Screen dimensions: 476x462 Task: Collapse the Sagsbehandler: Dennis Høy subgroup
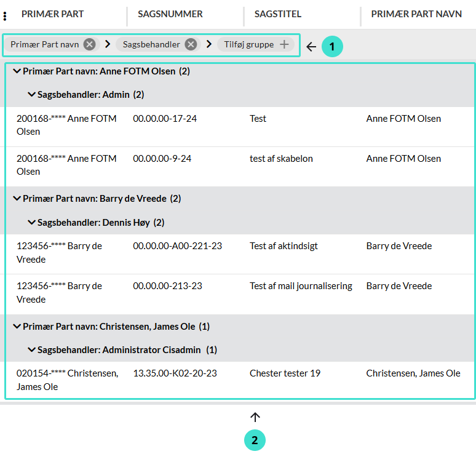pyautogui.click(x=31, y=222)
